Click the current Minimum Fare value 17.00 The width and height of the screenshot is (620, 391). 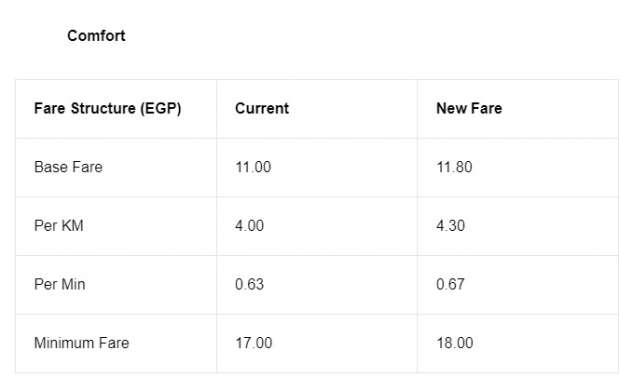[x=254, y=343]
